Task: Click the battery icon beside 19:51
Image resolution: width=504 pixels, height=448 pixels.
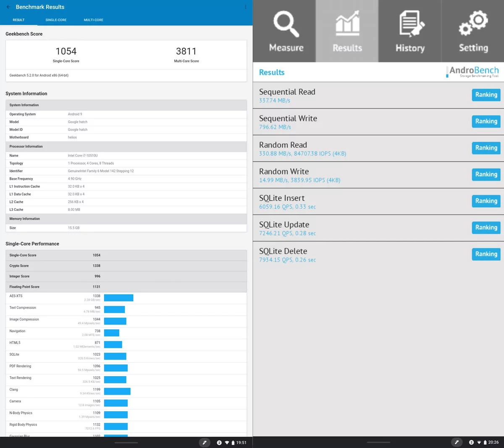Action: tap(233, 443)
